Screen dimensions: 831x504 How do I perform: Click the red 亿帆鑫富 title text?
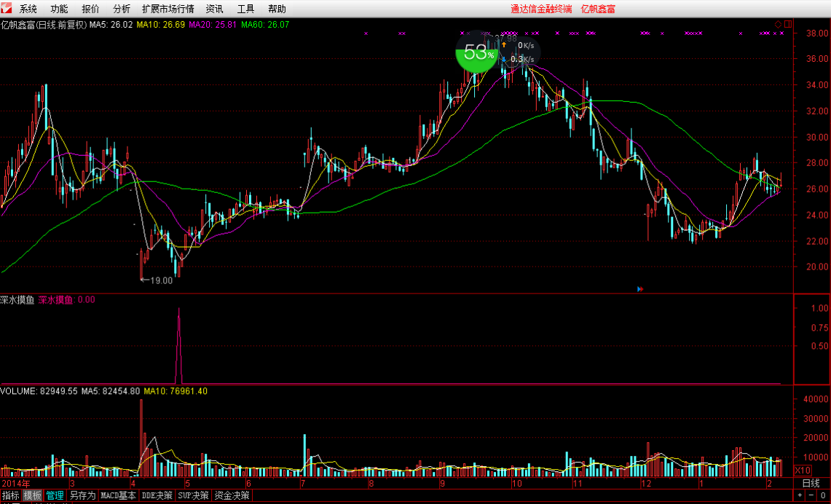[x=598, y=9]
